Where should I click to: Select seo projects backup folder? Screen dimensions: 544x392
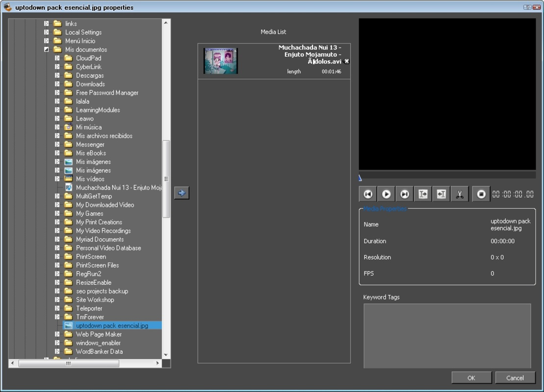tap(102, 291)
